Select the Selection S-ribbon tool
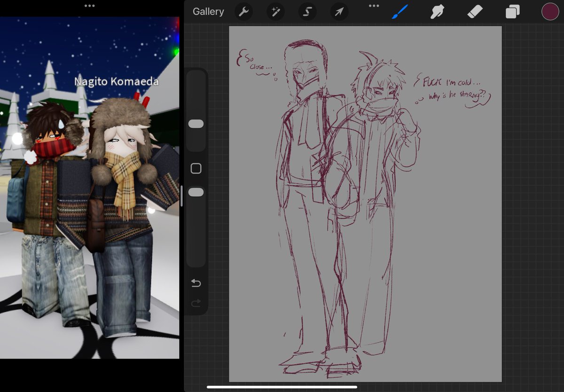This screenshot has height=392, width=564. (307, 12)
